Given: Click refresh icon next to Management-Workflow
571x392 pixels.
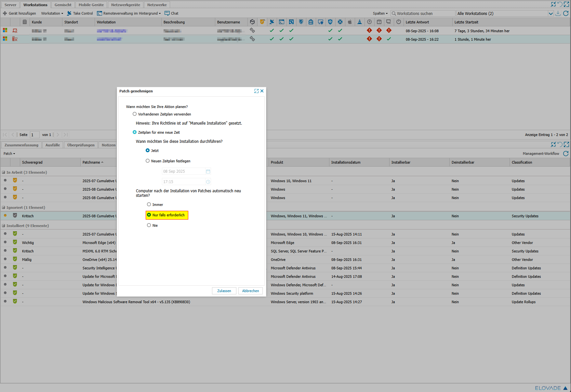Looking at the screenshot, I should (566, 154).
